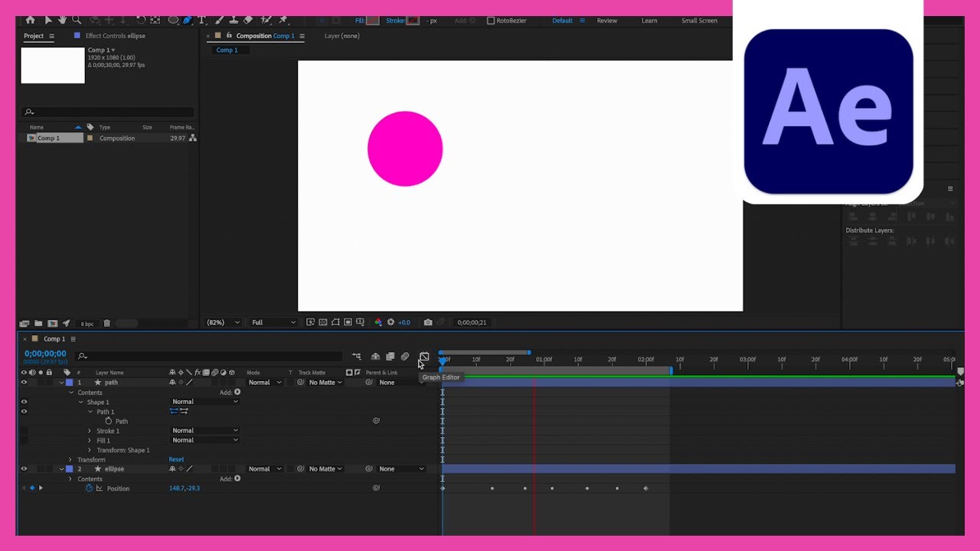980x551 pixels.
Task: Open the Shape 1 Normal blend mode dropdown
Action: coord(204,402)
